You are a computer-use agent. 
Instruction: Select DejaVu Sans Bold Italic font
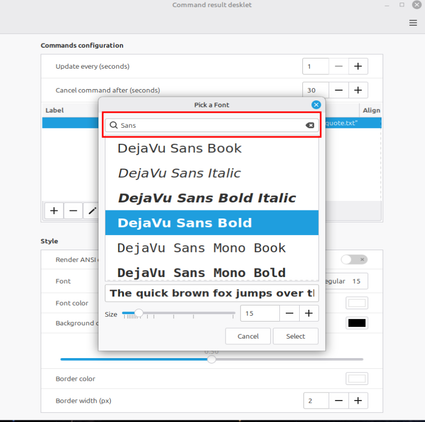[x=212, y=198]
